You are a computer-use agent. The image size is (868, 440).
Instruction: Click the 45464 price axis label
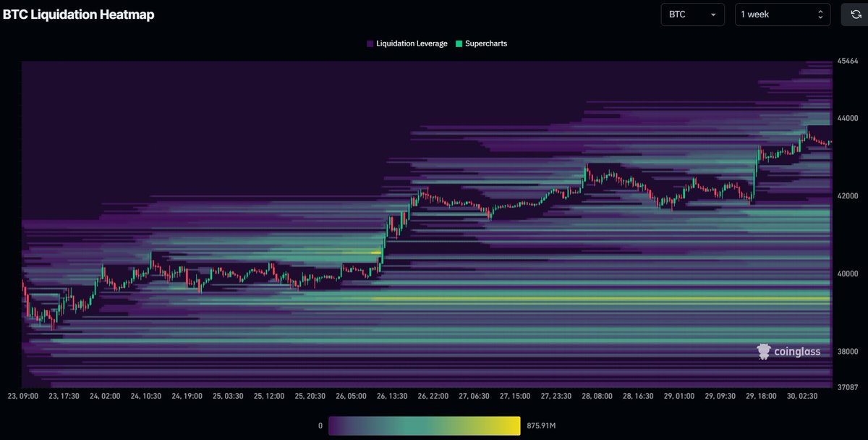tap(846, 62)
